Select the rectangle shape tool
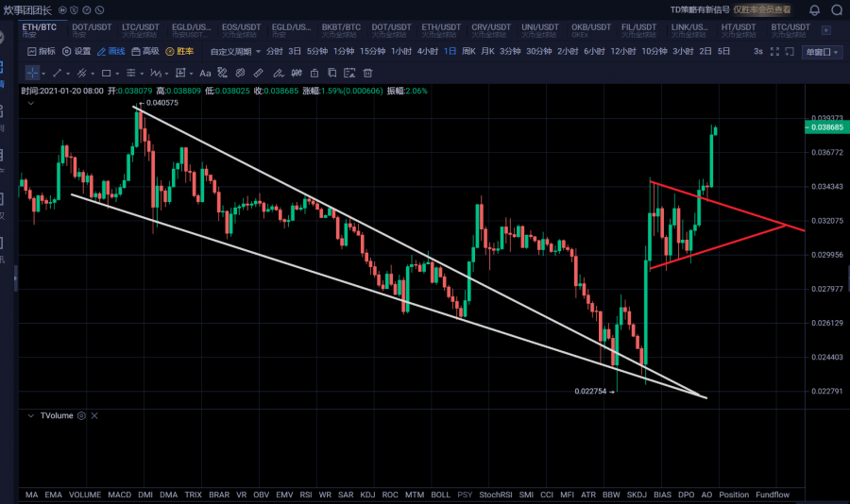This screenshot has width=850, height=504. pyautogui.click(x=106, y=73)
